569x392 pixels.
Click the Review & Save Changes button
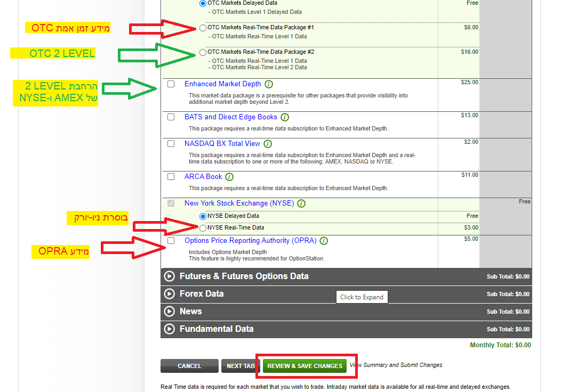(x=304, y=366)
